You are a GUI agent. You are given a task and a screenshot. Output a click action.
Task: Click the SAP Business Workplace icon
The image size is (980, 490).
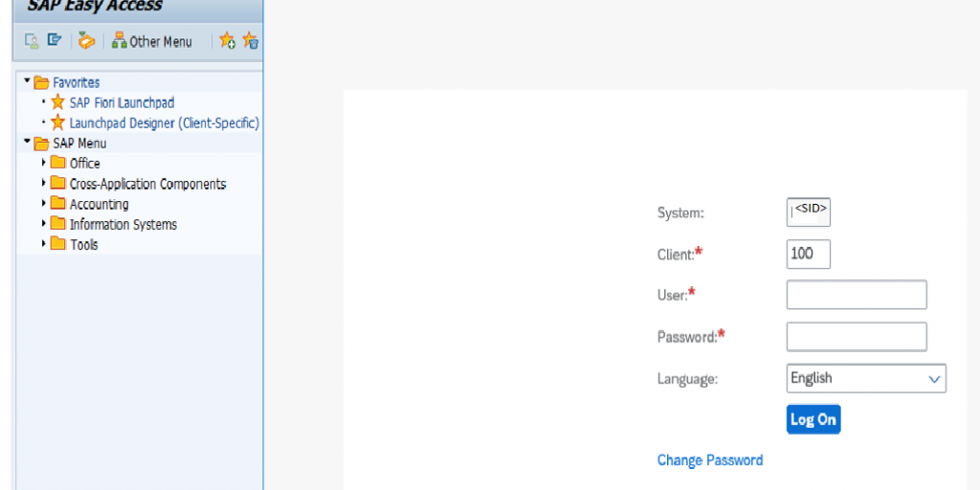[x=86, y=41]
